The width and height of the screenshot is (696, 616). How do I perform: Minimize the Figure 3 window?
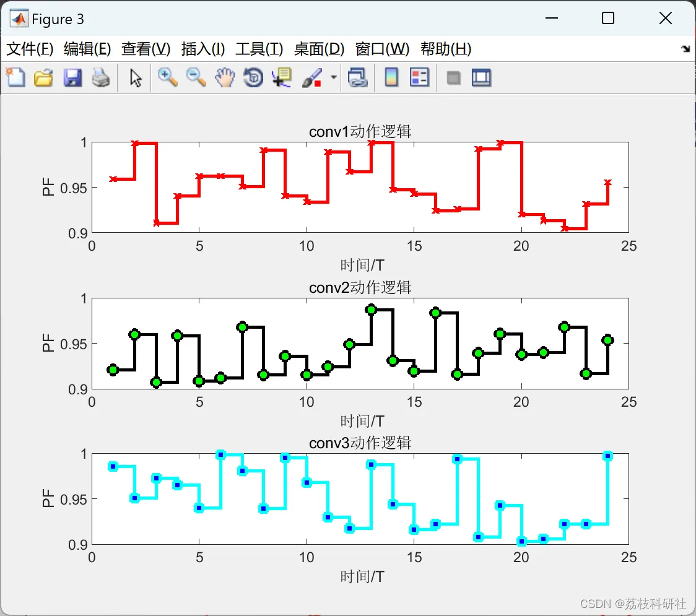552,18
